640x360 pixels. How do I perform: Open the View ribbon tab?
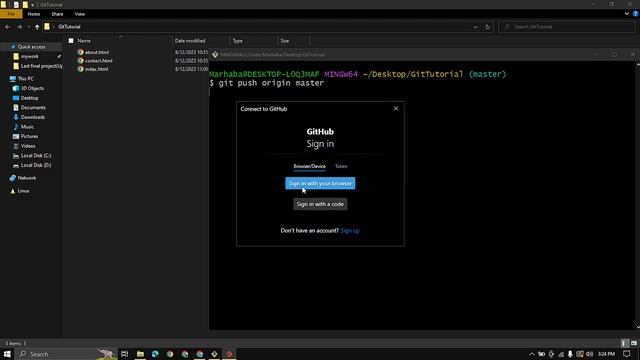[x=80, y=14]
